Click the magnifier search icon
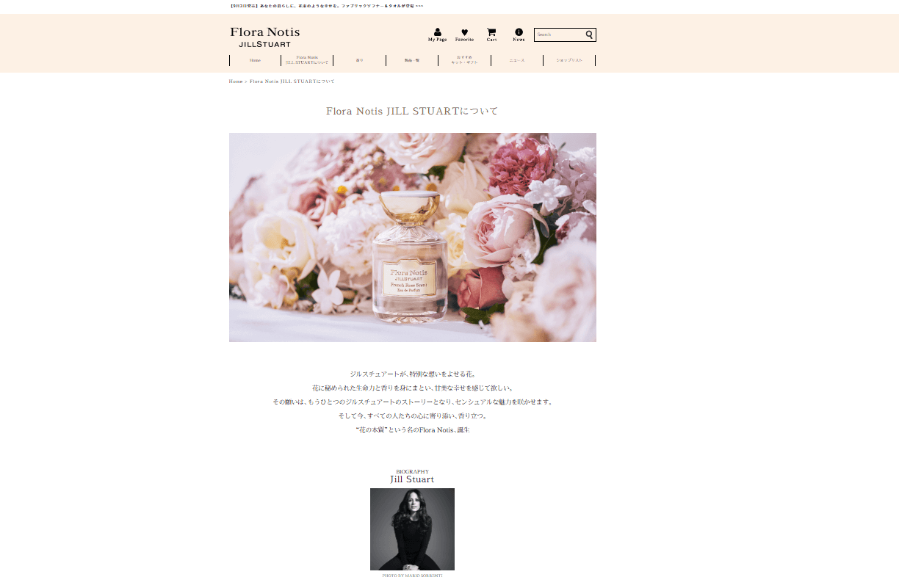Screen dimensions: 899x588 point(589,35)
